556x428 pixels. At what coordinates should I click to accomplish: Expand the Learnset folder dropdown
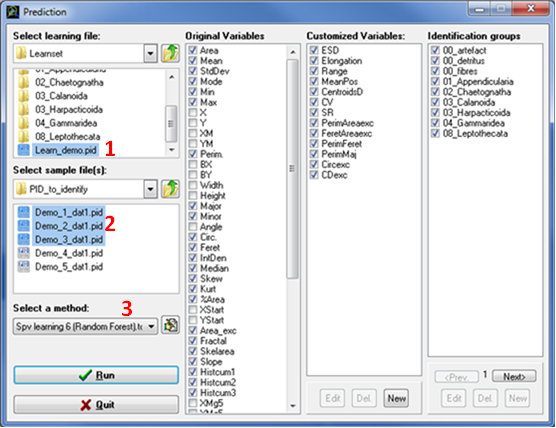(150, 54)
